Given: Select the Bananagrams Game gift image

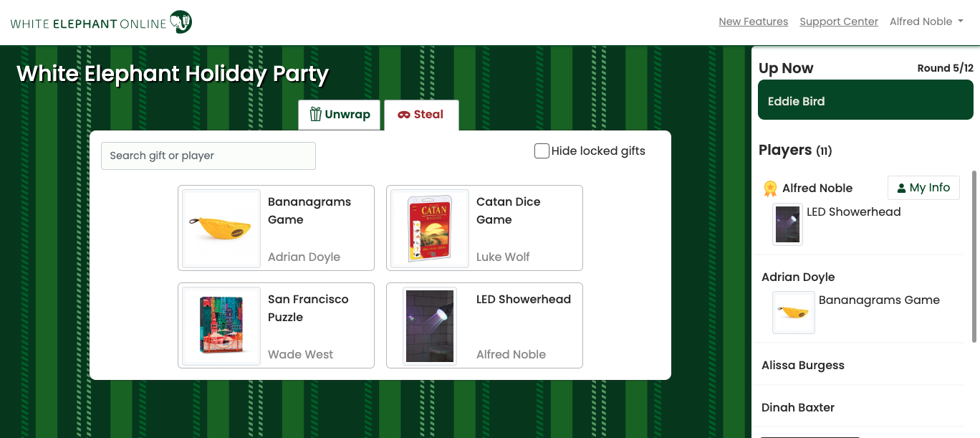Looking at the screenshot, I should [x=221, y=228].
